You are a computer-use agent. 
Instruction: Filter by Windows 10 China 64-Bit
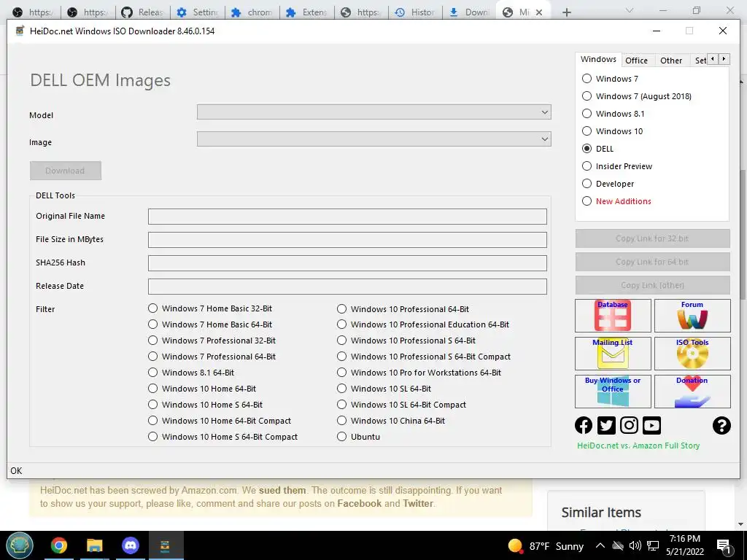point(341,421)
